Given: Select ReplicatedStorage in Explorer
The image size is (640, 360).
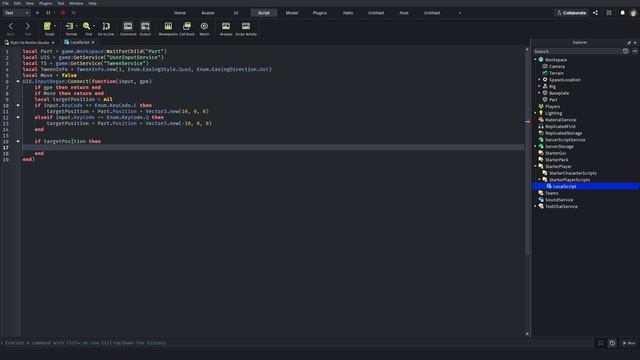Looking at the screenshot, I should [563, 133].
